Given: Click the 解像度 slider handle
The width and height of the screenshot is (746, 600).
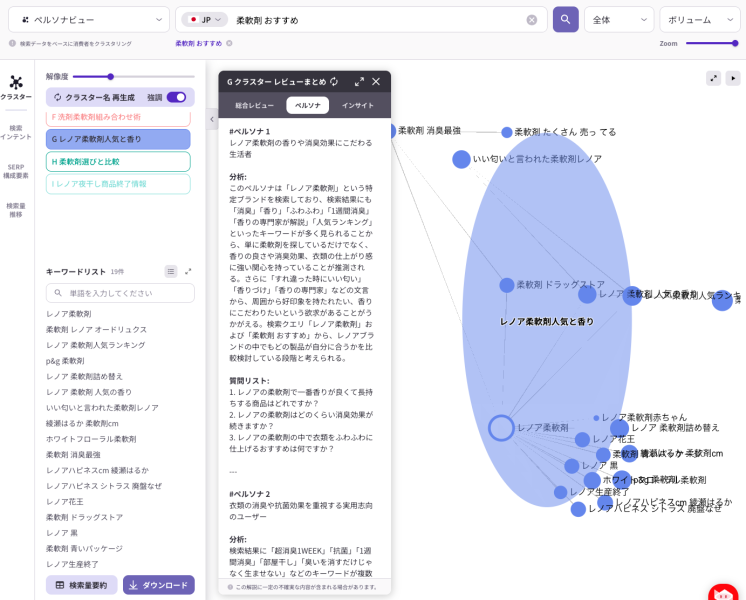Looking at the screenshot, I should point(110,76).
